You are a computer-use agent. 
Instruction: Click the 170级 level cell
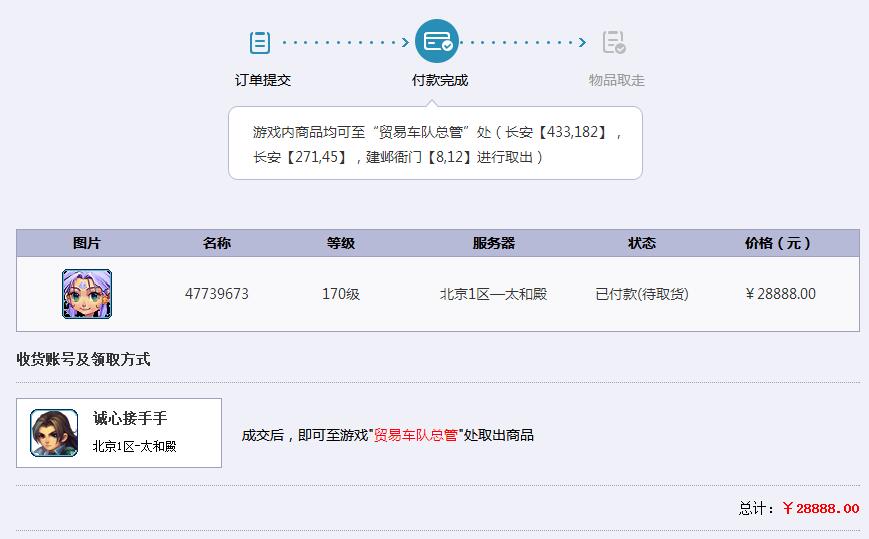341,294
